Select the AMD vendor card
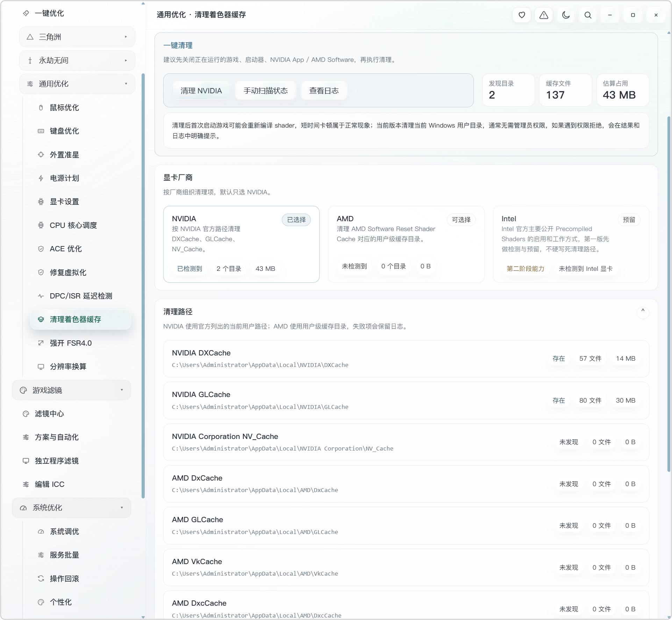Viewport: 672px width, 620px height. [x=406, y=244]
